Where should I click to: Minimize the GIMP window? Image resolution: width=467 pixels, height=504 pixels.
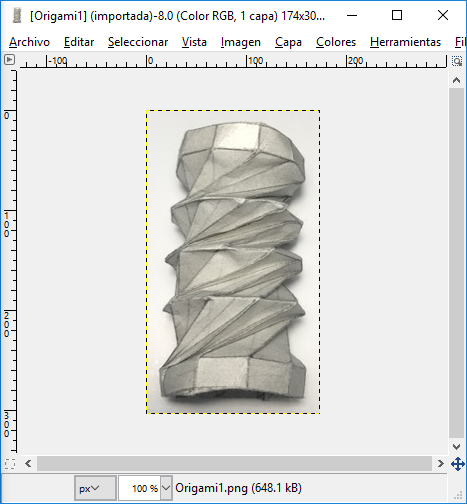352,15
